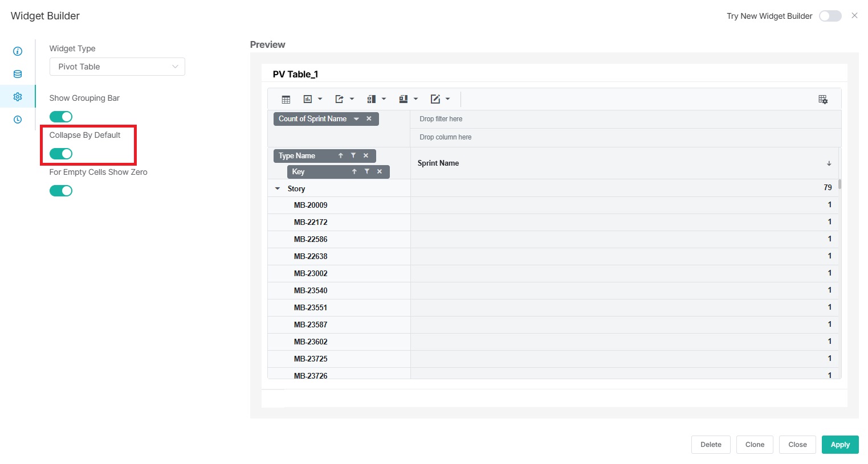Click the grid view icon in pivot toolbar
The width and height of the screenshot is (868, 464).
point(286,99)
